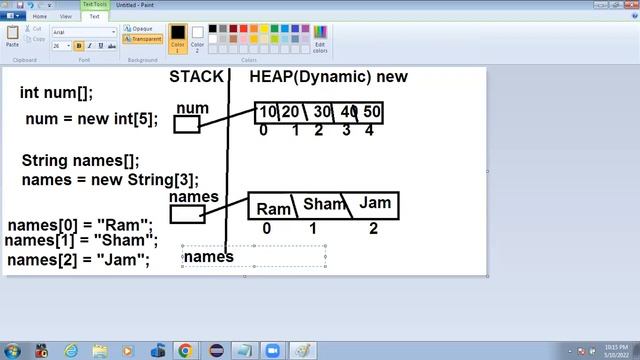640x360 pixels.
Task: Switch to the Home ribbon tab
Action: [40, 16]
